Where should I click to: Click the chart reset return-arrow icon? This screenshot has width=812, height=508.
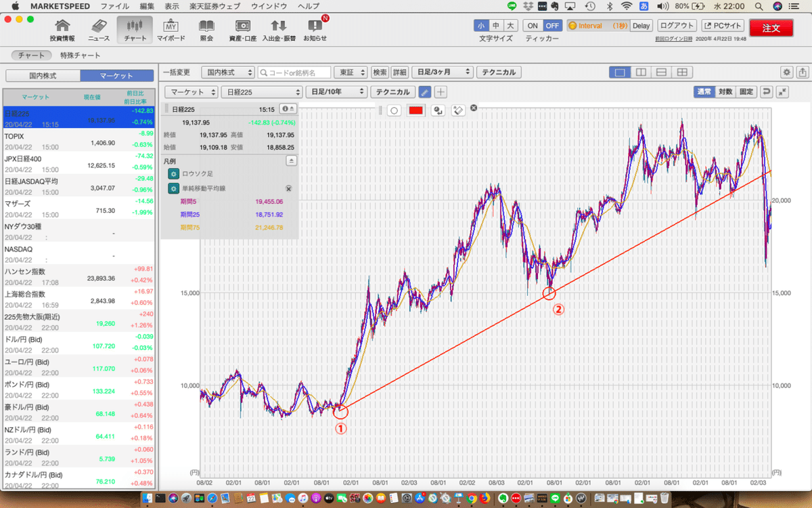pos(767,91)
